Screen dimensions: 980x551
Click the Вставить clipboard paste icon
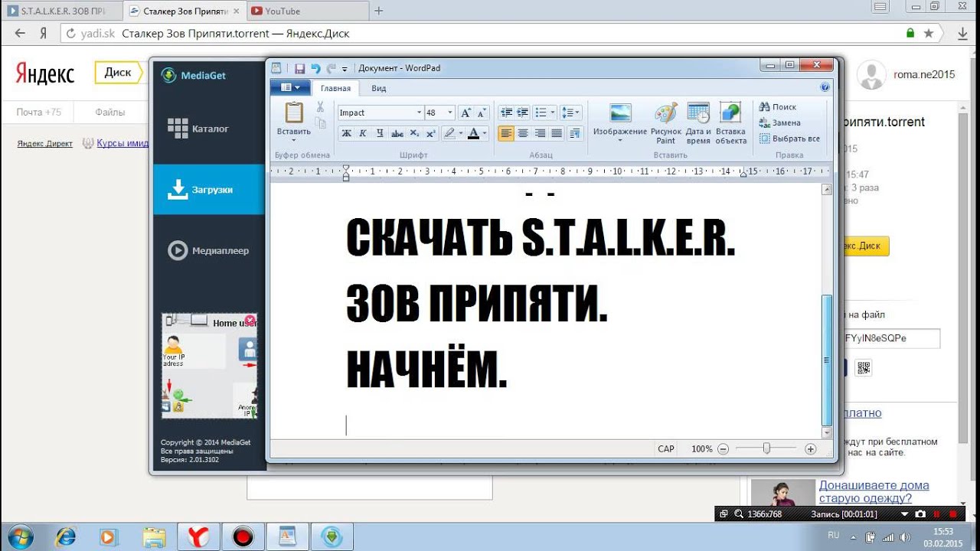pos(294,112)
